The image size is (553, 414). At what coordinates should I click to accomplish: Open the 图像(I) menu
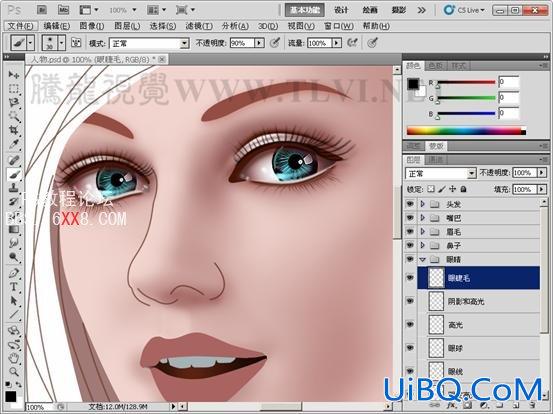(92, 26)
